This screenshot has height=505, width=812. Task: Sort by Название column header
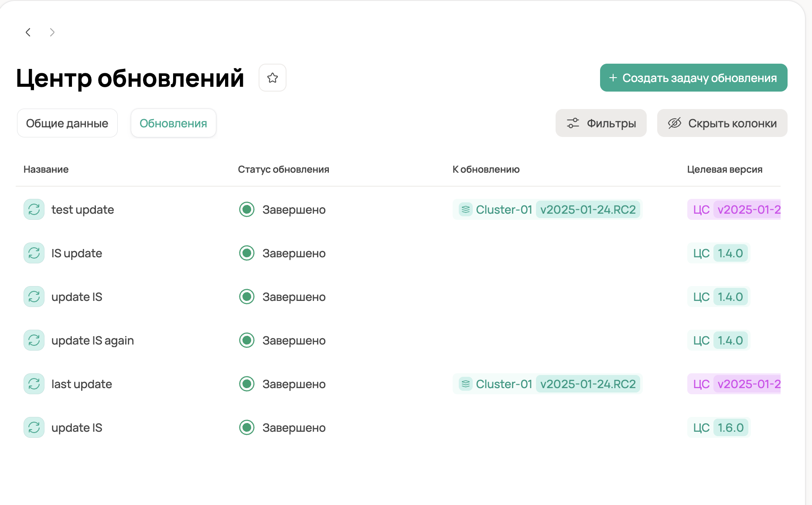(x=46, y=169)
